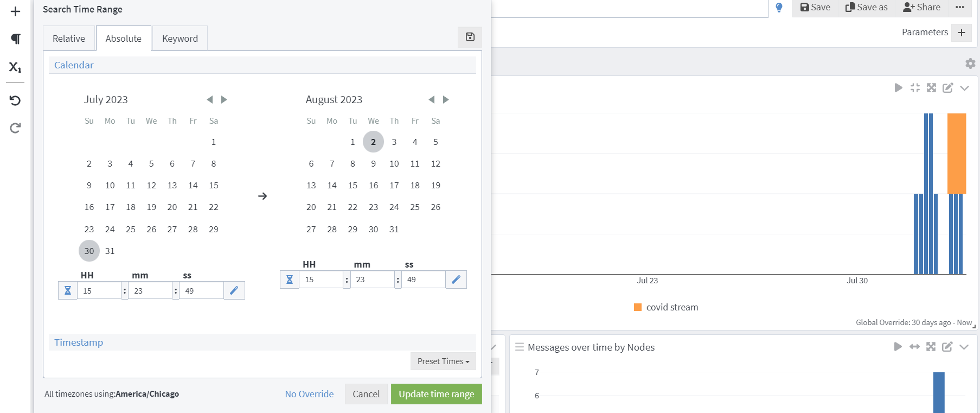This screenshot has width=980, height=413.
Task: Click the paragraph pilcrow sidebar icon
Action: (x=15, y=39)
